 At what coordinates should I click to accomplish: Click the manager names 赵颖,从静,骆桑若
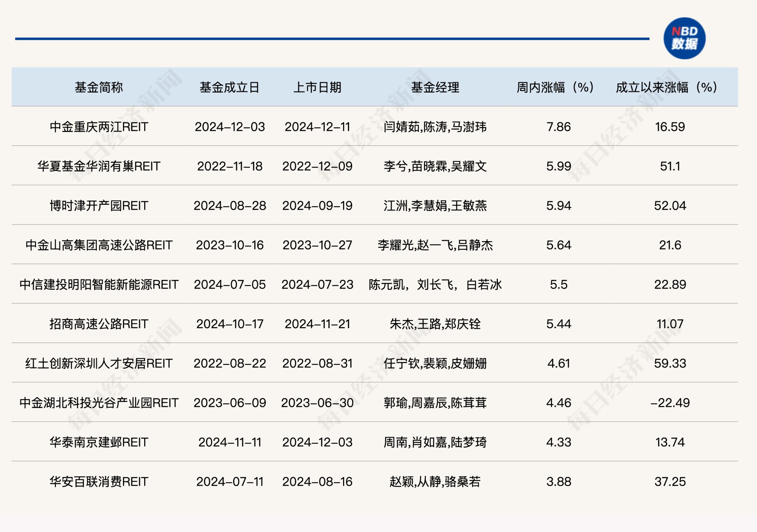click(x=435, y=482)
